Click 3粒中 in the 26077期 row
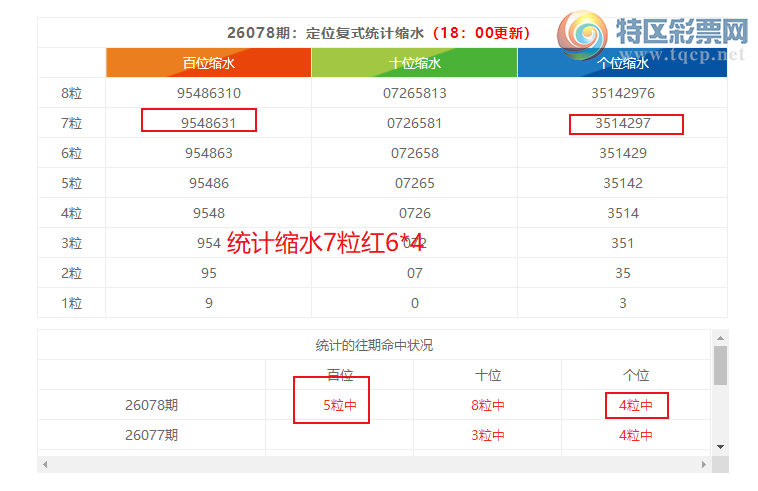The height and width of the screenshot is (491, 758). point(488,435)
